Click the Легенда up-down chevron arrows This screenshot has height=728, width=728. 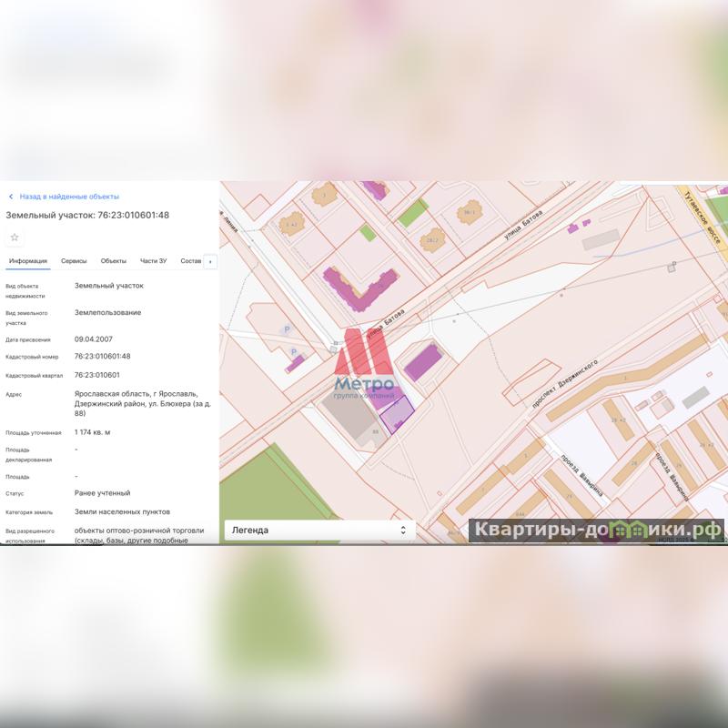pyautogui.click(x=403, y=530)
